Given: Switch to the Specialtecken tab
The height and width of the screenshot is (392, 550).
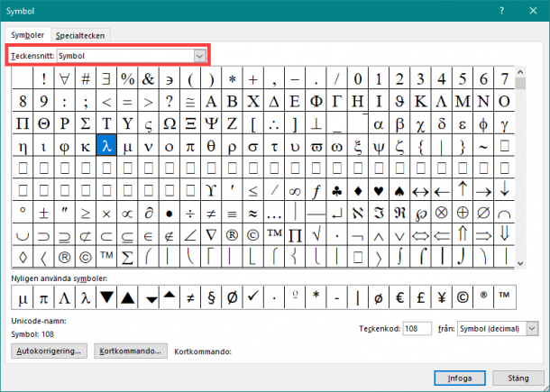Looking at the screenshot, I should (81, 35).
